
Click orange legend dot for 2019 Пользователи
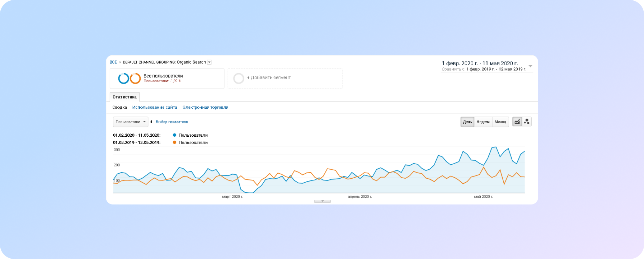point(174,142)
